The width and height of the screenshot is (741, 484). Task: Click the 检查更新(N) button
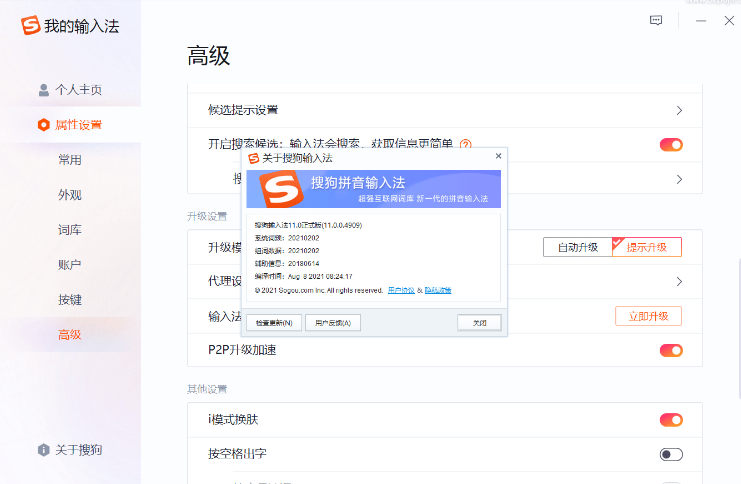tap(274, 323)
